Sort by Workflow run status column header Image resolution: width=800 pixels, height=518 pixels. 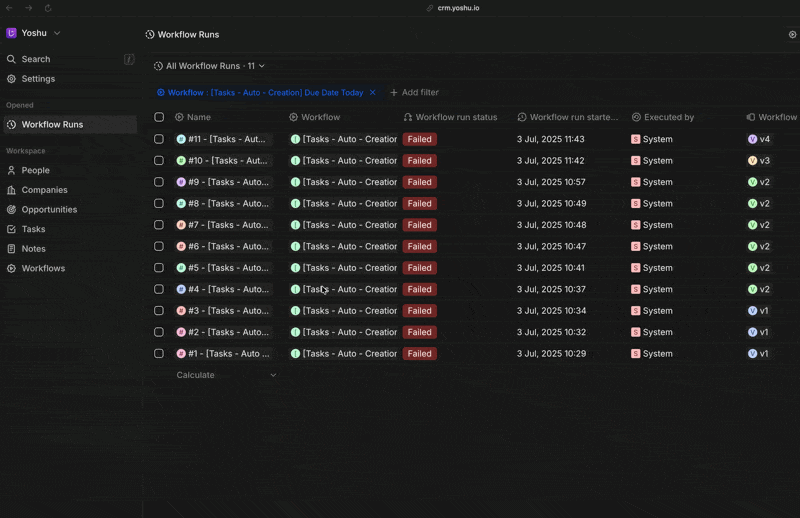(455, 117)
